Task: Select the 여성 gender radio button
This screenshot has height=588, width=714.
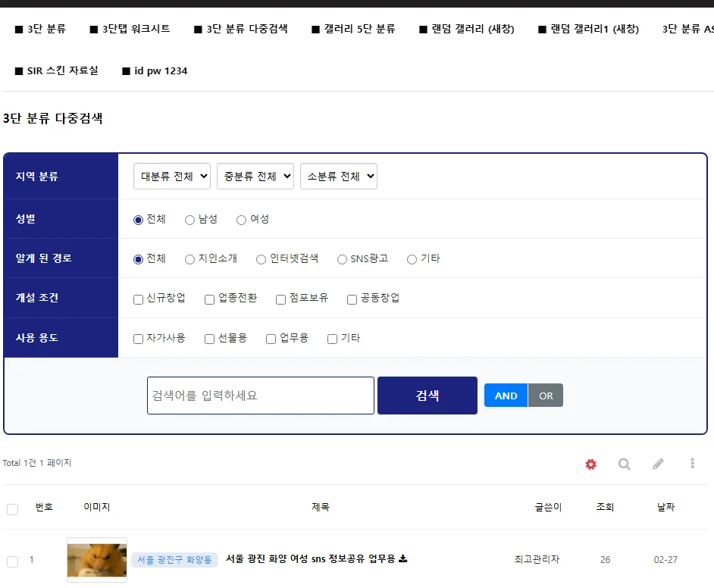Action: pos(241,220)
